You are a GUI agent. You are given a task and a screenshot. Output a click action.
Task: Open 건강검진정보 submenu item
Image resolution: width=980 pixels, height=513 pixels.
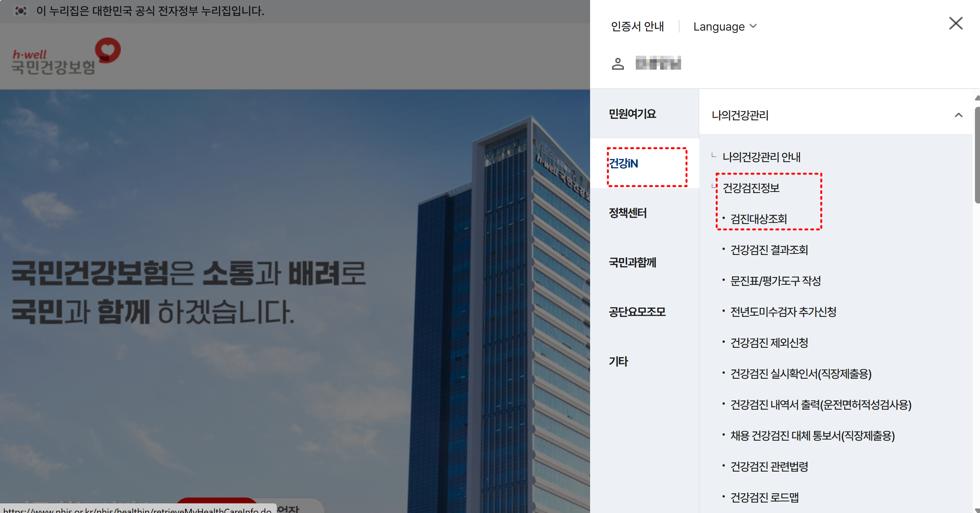751,188
